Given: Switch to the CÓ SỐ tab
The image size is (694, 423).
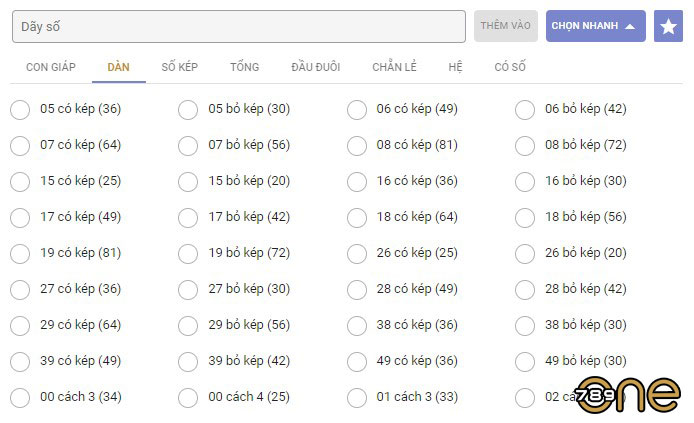Looking at the screenshot, I should coord(510,67).
